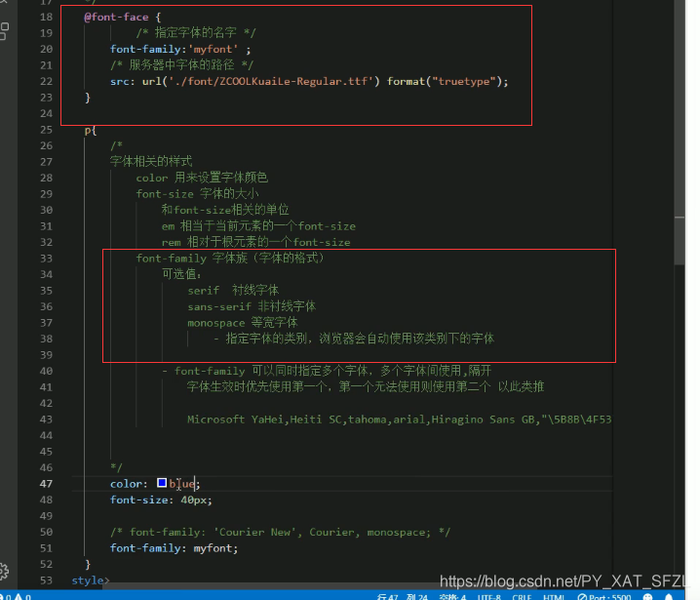Change indentation via 空格: 4 status item
Viewport: 700px width, 600px height.
(x=452, y=597)
